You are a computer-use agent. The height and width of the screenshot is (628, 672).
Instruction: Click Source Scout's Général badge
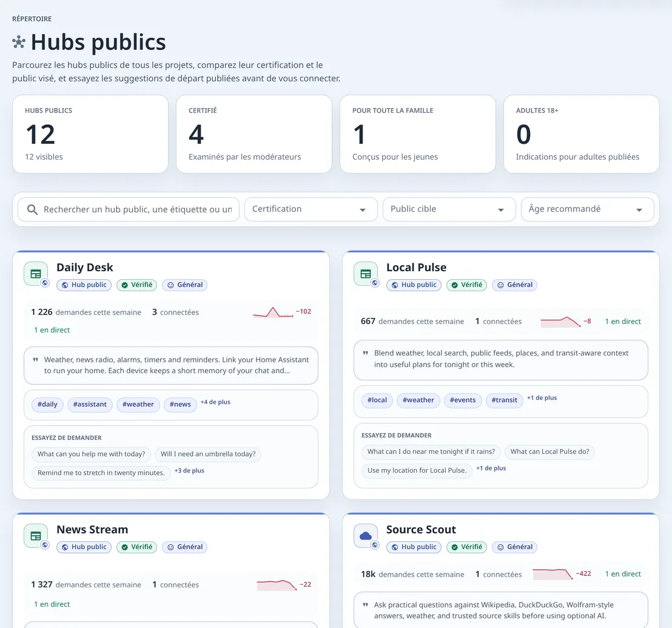515,547
